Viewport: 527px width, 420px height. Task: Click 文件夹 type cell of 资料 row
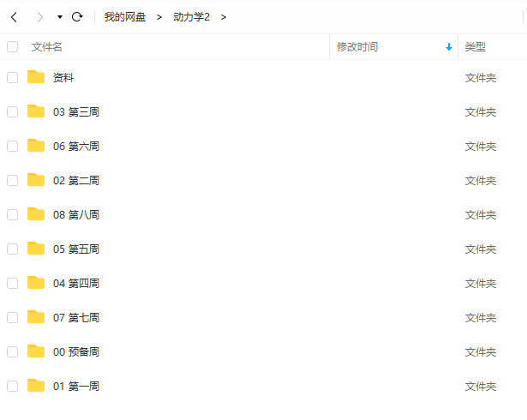pyautogui.click(x=481, y=78)
